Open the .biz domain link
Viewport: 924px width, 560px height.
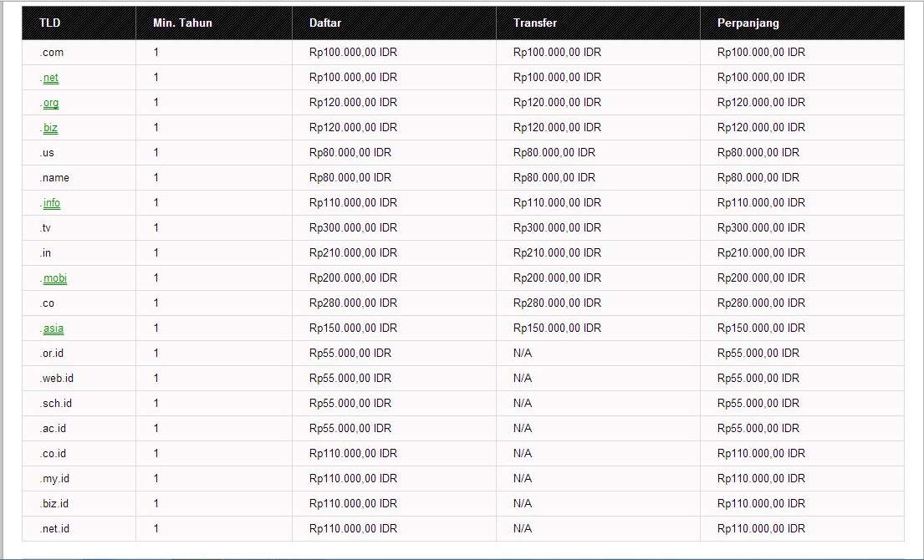50,128
